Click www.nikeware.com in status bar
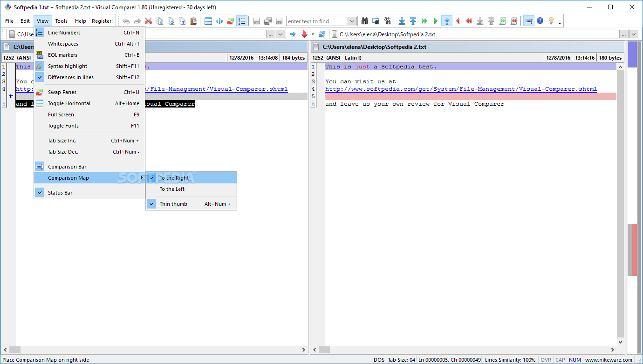Screen dimensions: 643x364 tap(609, 360)
